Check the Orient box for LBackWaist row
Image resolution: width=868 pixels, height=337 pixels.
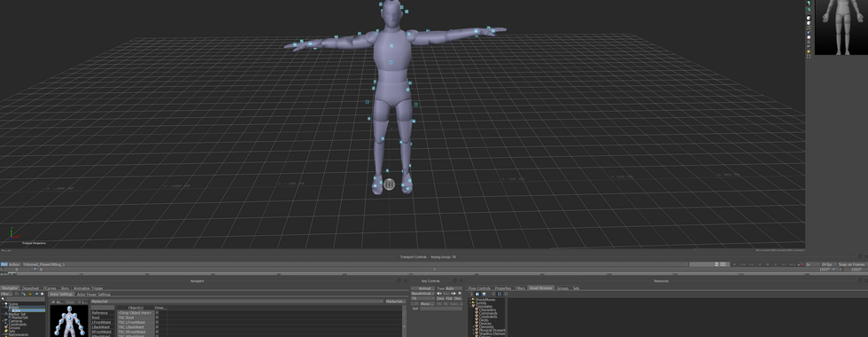(158, 327)
